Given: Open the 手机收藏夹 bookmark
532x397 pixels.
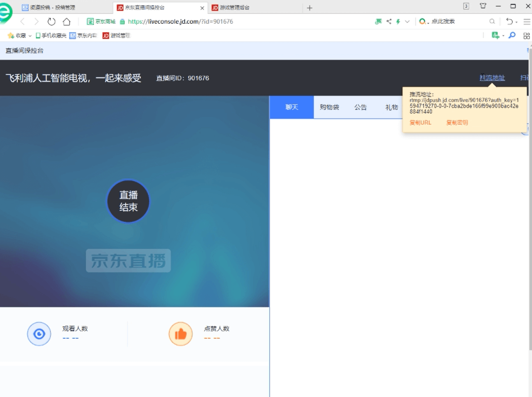Looking at the screenshot, I should click(51, 36).
